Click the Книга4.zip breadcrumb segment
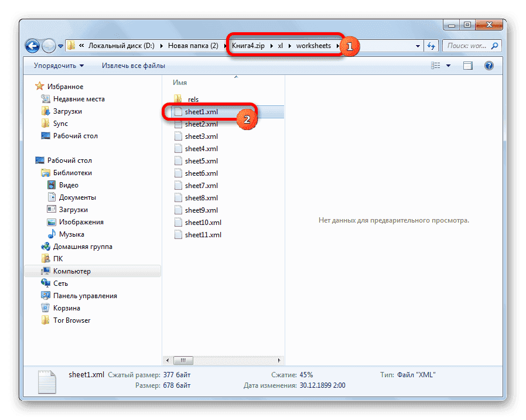This screenshot has height=420, width=526. pyautogui.click(x=248, y=46)
